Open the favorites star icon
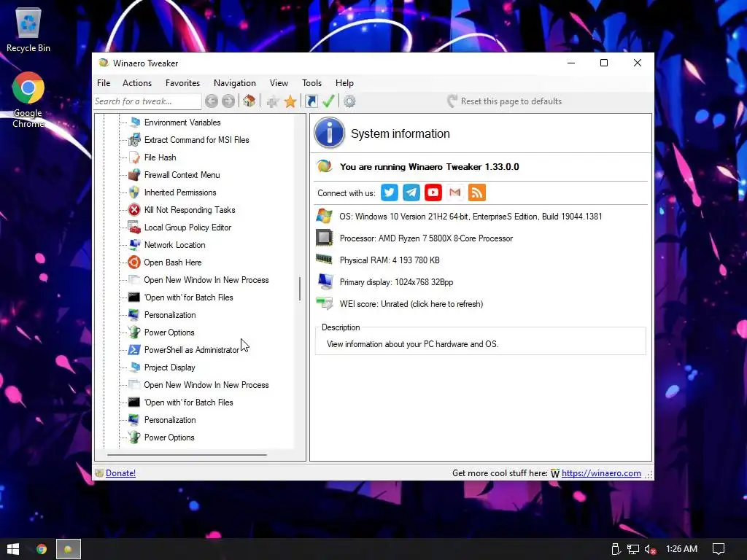Viewport: 747px width, 560px height. pos(290,101)
